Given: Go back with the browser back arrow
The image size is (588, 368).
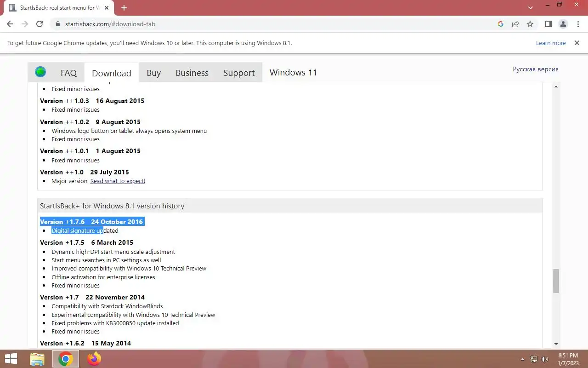Looking at the screenshot, I should [10, 24].
